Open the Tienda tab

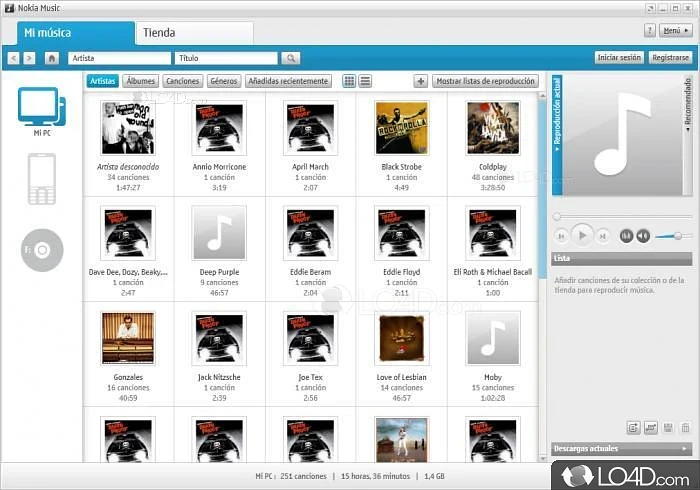pos(195,33)
